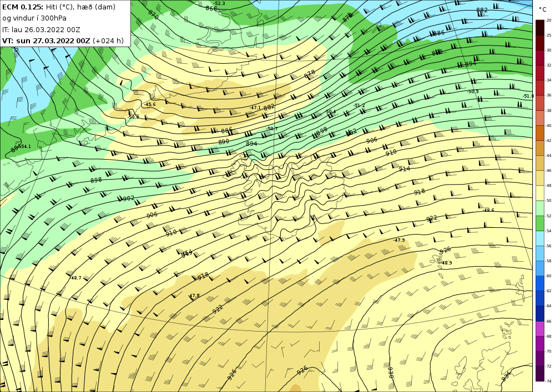Screen dimensions: 555x392
Task: Select the -47.5 temperature label
Action: [x=194, y=296]
